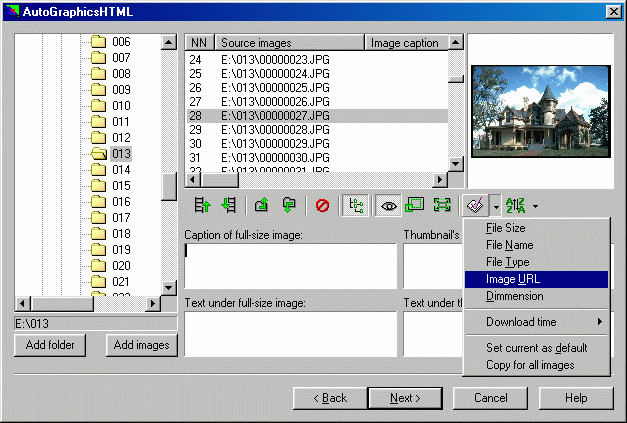Click folder tree scroll down arrow
The height and width of the screenshot is (423, 627).
[x=169, y=287]
